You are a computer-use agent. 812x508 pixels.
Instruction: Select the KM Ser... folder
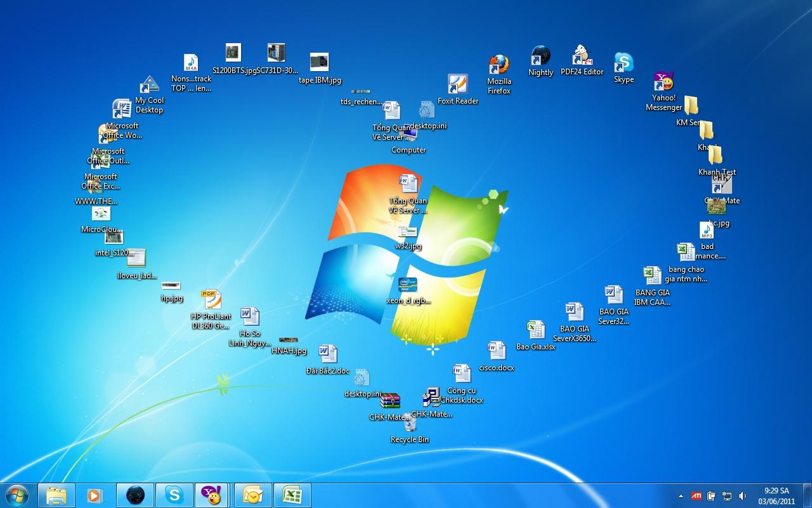[x=691, y=106]
